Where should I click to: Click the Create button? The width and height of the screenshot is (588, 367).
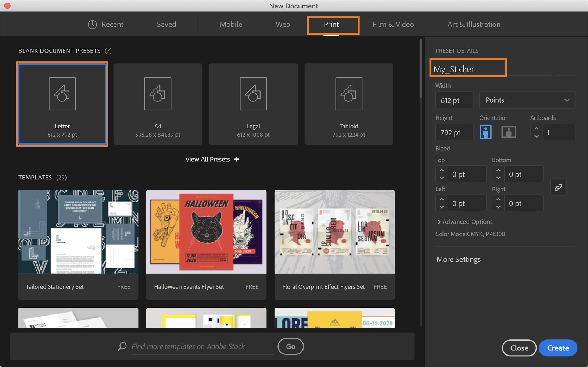coord(557,348)
